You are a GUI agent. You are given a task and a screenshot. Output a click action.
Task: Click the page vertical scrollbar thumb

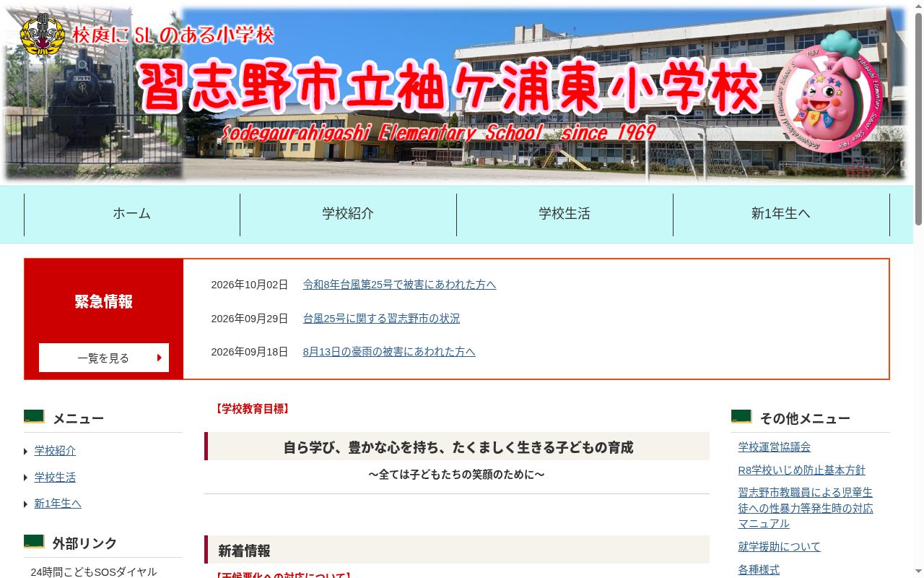click(x=918, y=119)
